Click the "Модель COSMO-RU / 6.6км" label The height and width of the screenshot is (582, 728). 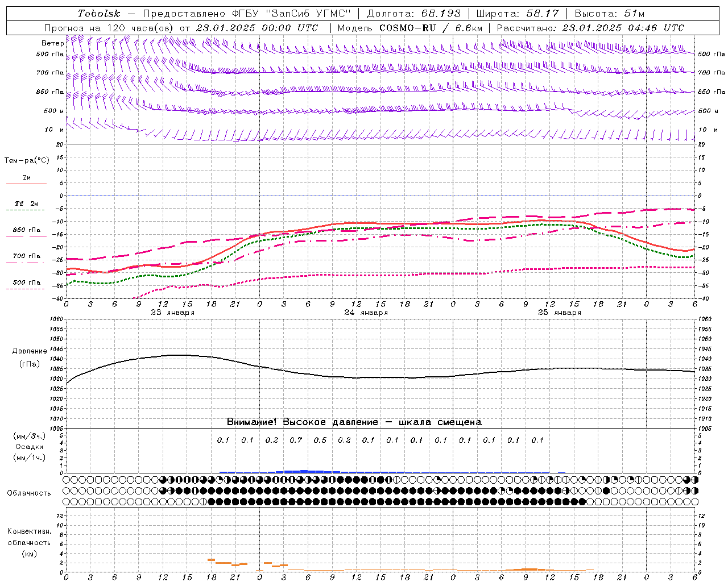click(x=411, y=28)
